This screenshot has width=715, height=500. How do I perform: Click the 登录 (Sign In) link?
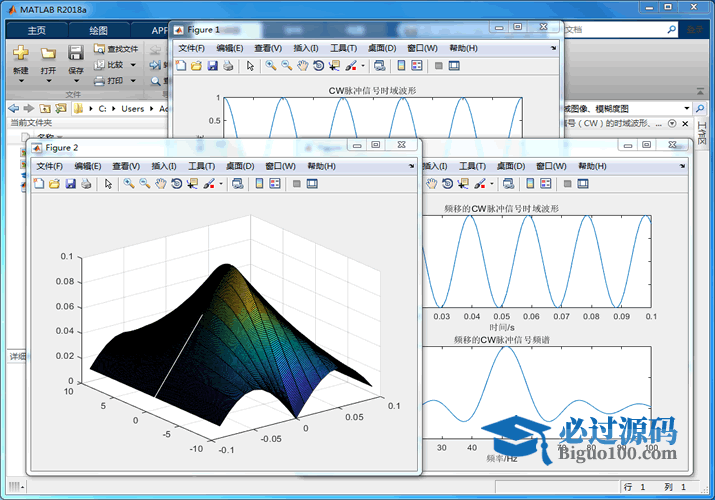(x=697, y=30)
